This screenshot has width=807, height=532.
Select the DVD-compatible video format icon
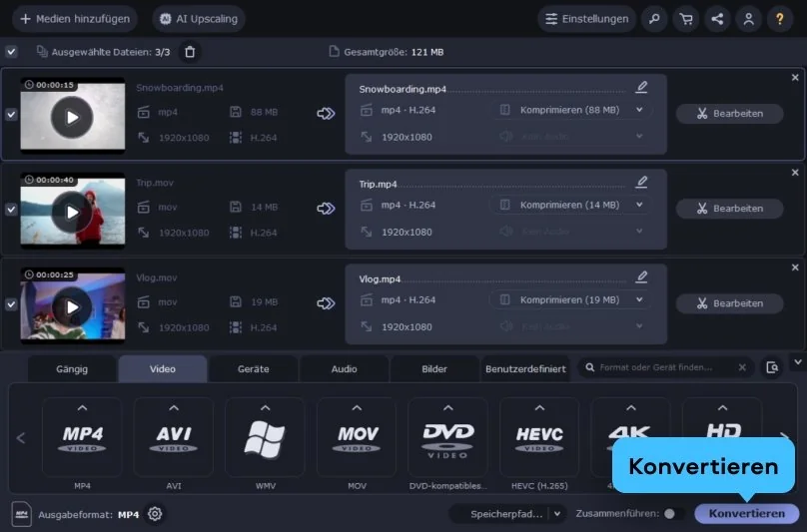[x=447, y=437]
